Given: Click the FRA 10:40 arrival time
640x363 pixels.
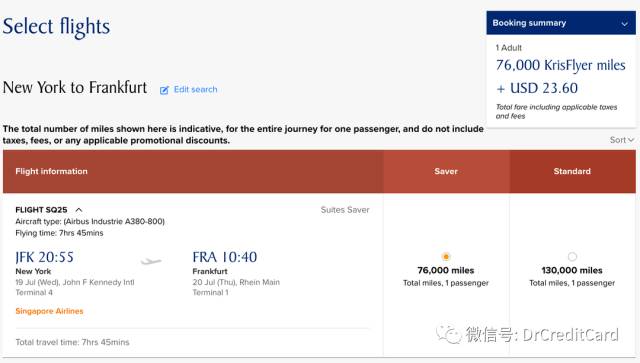Looking at the screenshot, I should click(225, 257).
